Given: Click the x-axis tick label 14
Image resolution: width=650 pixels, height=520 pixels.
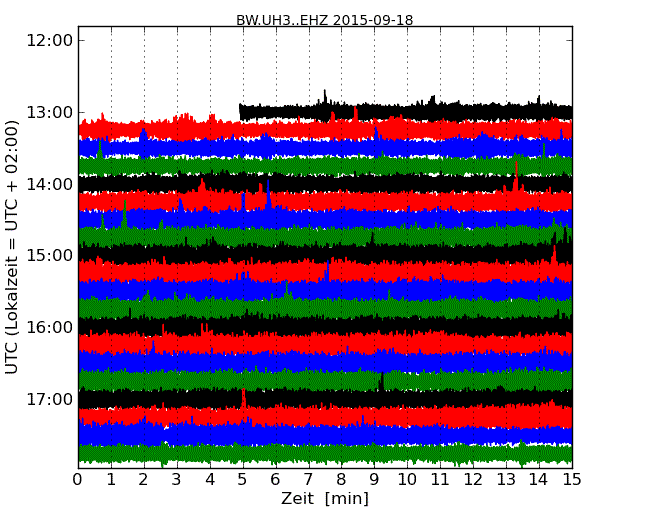Looking at the screenshot, I should click(539, 480).
